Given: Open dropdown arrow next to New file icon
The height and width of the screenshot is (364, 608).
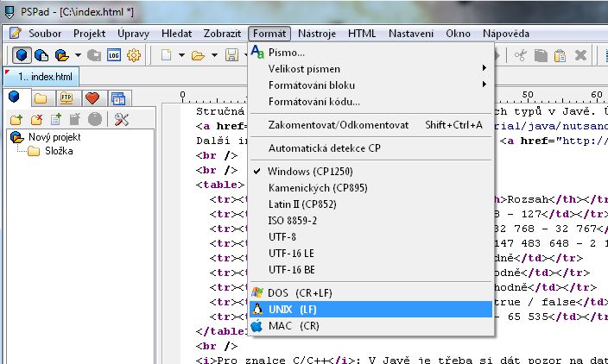Looking at the screenshot, I should 181,55.
